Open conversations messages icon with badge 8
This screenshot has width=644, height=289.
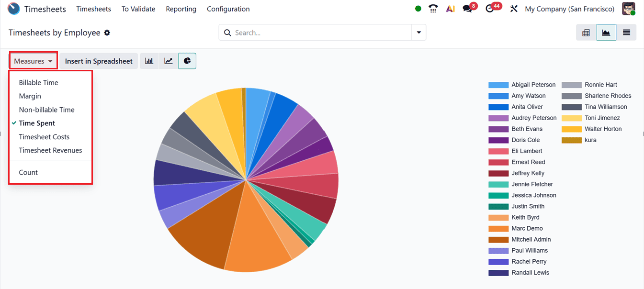click(x=467, y=9)
